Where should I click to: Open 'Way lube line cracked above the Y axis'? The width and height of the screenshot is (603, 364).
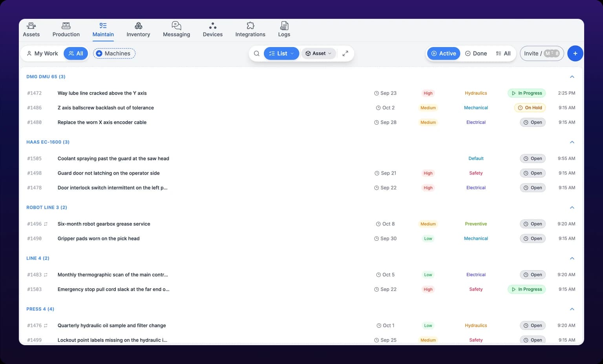click(102, 93)
